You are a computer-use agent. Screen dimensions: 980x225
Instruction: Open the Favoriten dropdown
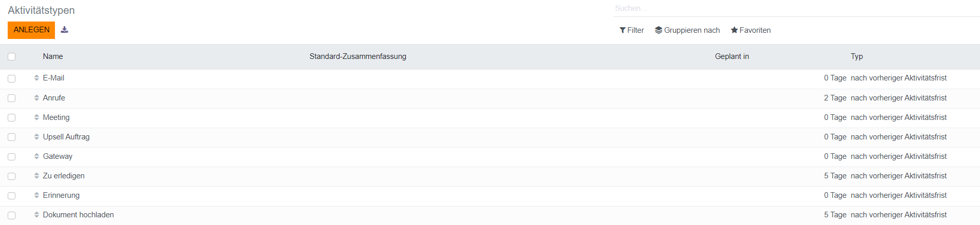click(x=750, y=30)
